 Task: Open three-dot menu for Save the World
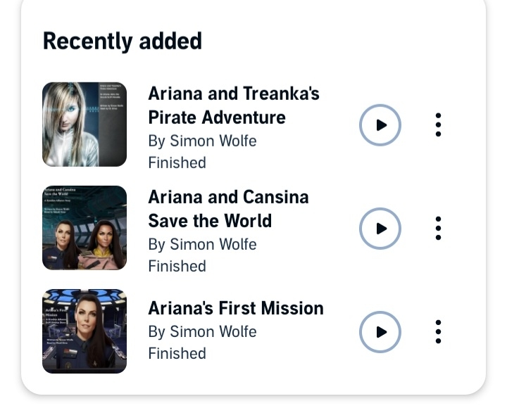[438, 229]
